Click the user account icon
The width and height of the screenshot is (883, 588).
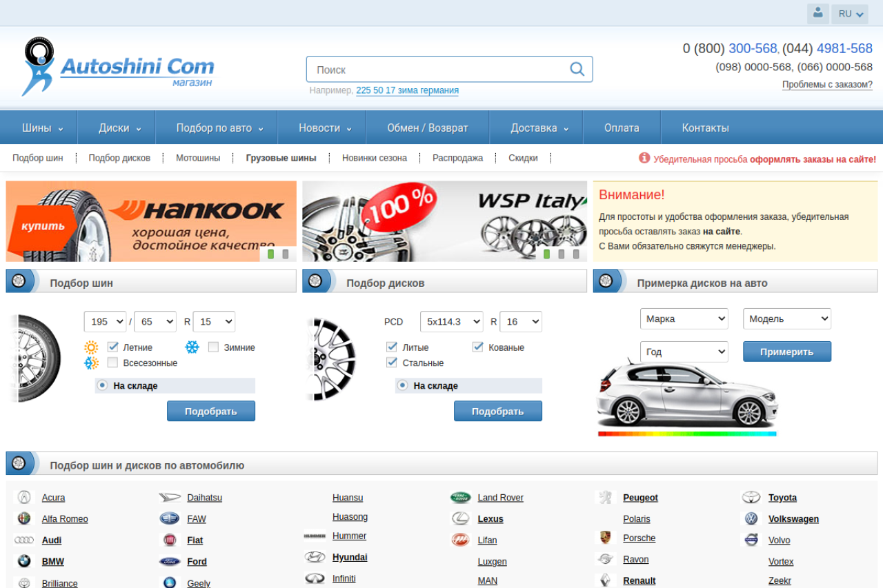click(817, 13)
